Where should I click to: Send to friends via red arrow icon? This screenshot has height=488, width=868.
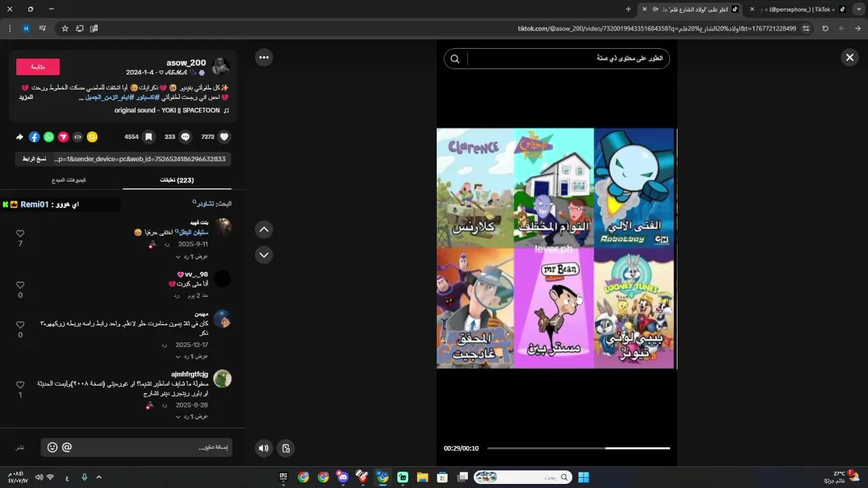[63, 137]
